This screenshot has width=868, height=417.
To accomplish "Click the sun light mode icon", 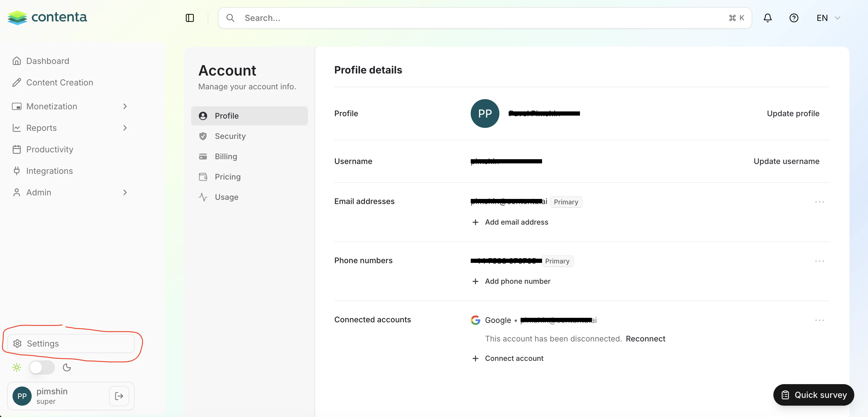I will tap(16, 367).
